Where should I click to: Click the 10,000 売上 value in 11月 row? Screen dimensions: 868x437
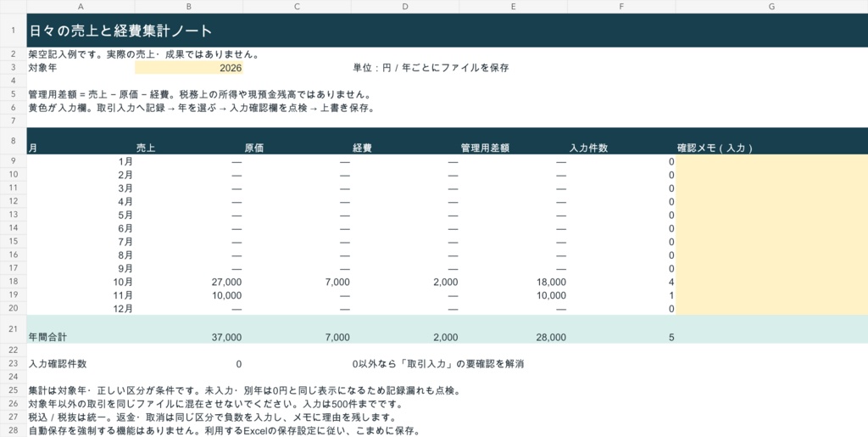click(x=189, y=295)
